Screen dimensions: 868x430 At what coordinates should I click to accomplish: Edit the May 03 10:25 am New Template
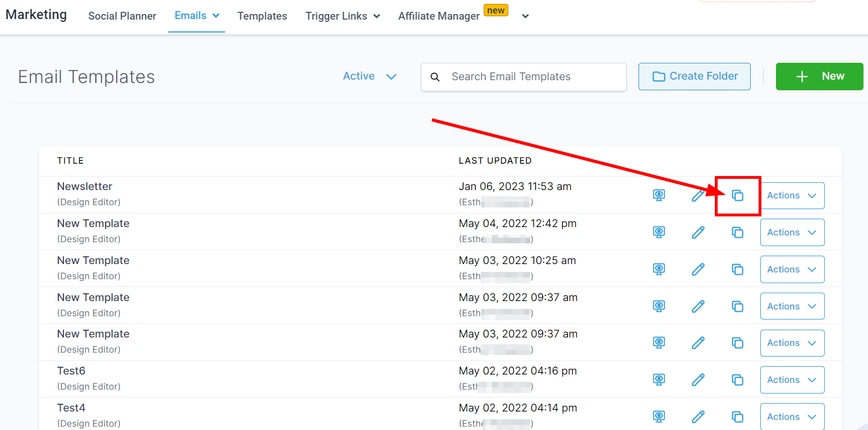point(697,270)
